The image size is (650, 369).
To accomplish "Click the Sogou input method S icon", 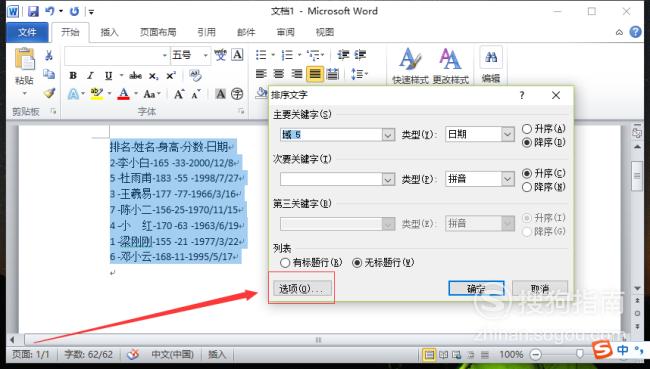I will pos(602,350).
